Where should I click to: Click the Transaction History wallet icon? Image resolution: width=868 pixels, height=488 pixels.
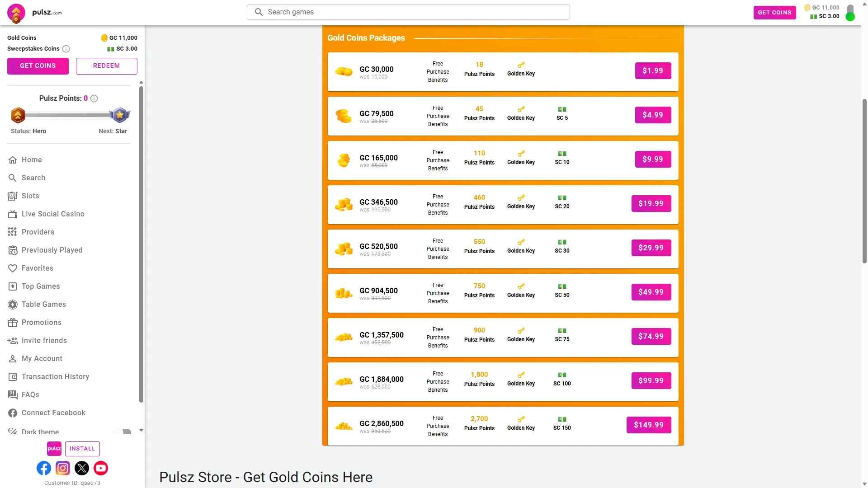tap(13, 377)
